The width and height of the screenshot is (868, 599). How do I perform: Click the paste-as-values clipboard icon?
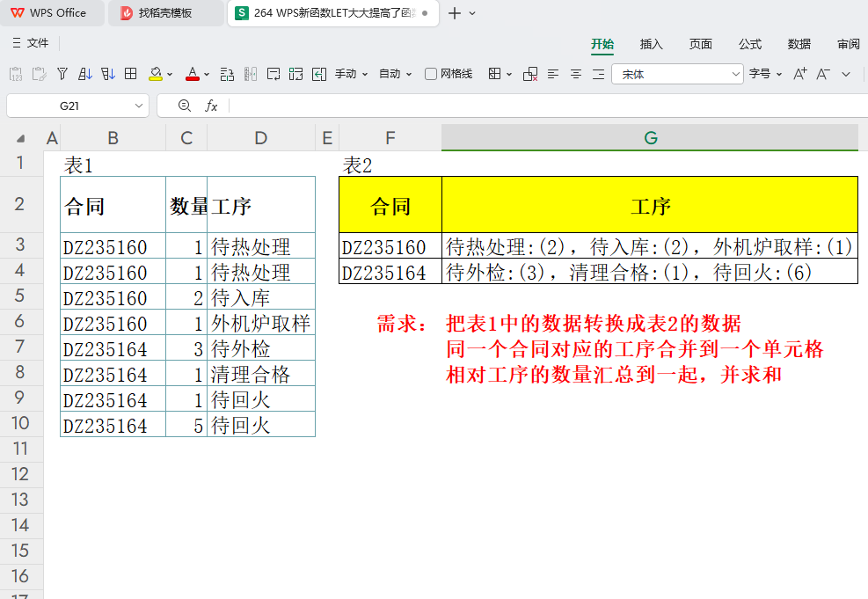click(x=16, y=74)
